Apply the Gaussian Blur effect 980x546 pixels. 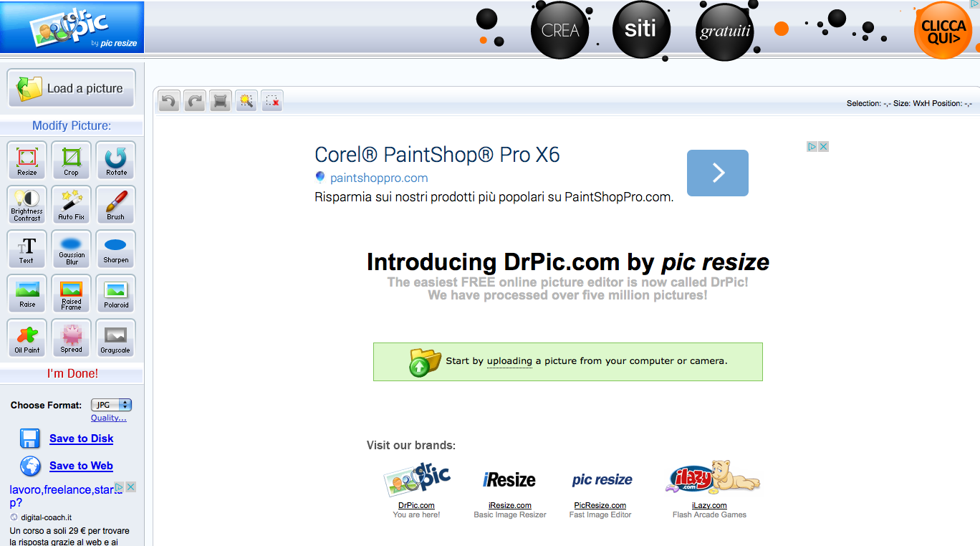click(72, 249)
